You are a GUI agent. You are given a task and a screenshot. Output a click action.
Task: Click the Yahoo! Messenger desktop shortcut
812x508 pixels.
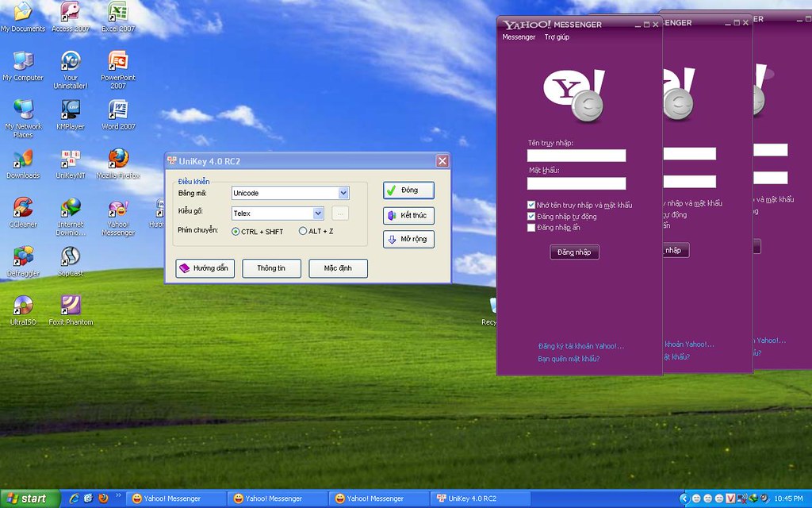pyautogui.click(x=118, y=217)
